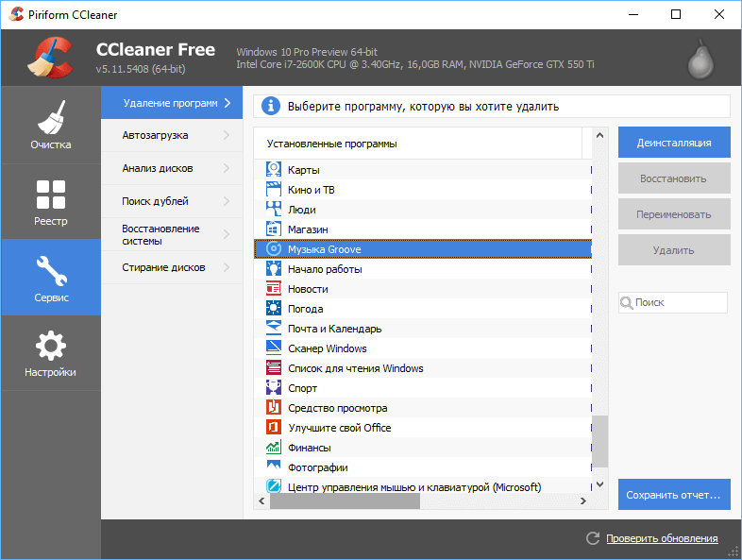Click the Начало работы lightbulb icon
The width and height of the screenshot is (742, 560).
click(x=274, y=269)
